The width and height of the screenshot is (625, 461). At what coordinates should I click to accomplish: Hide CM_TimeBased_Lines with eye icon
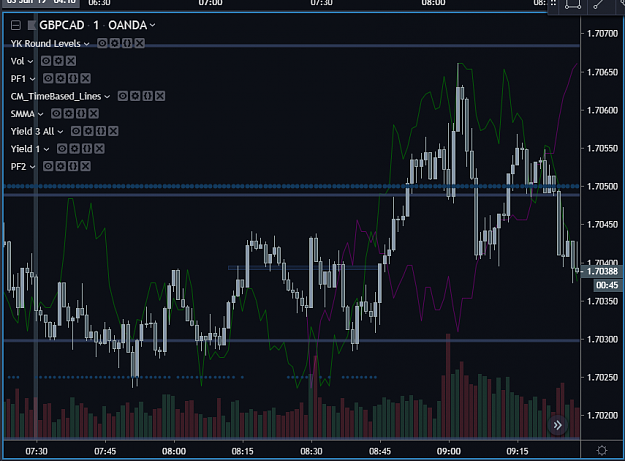(x=122, y=96)
